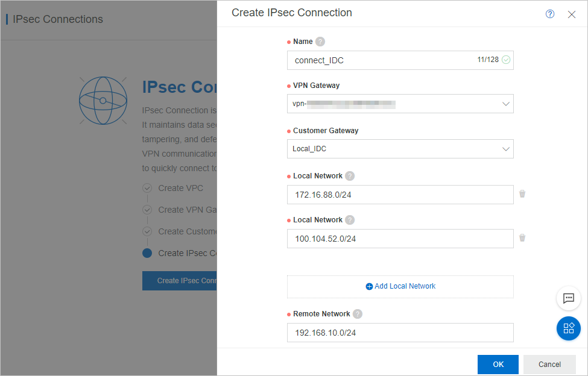Open the VPN Gateway dropdown
Image resolution: width=588 pixels, height=376 pixels.
click(506, 104)
